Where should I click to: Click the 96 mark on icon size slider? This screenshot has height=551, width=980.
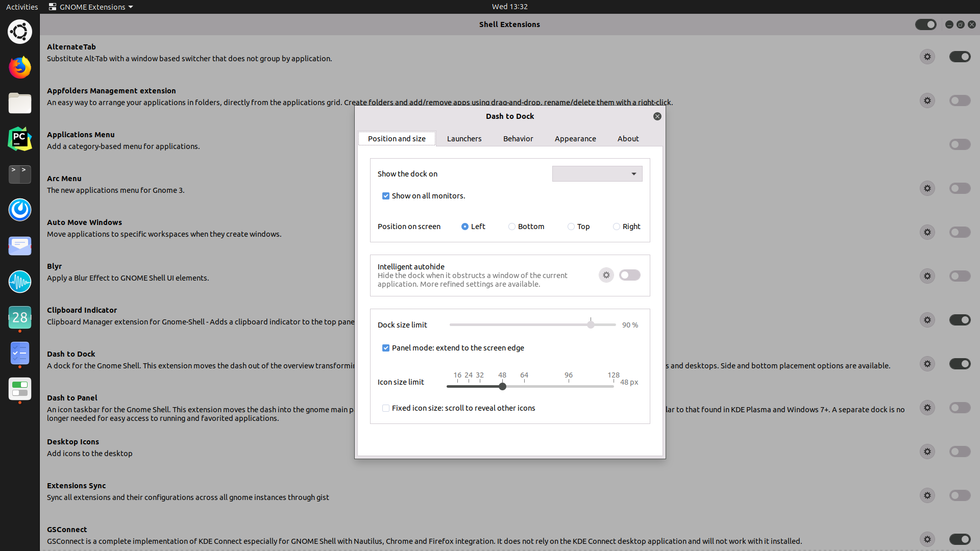pos(569,377)
